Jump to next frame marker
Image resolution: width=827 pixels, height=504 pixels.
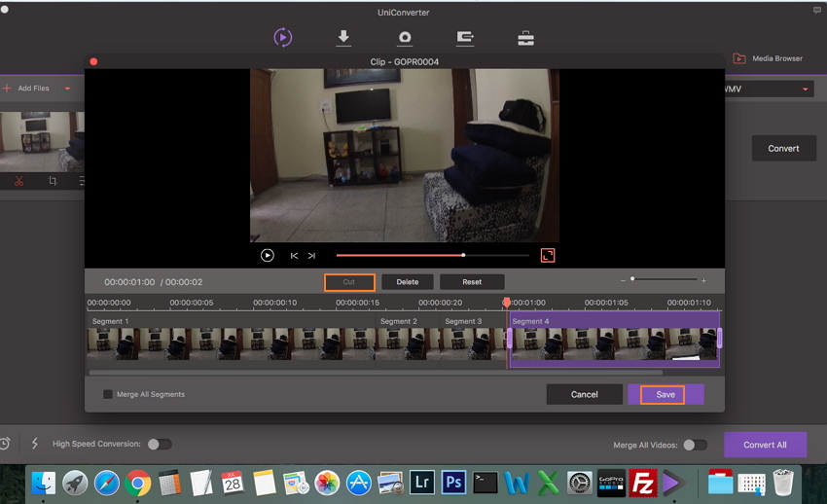[x=311, y=256]
